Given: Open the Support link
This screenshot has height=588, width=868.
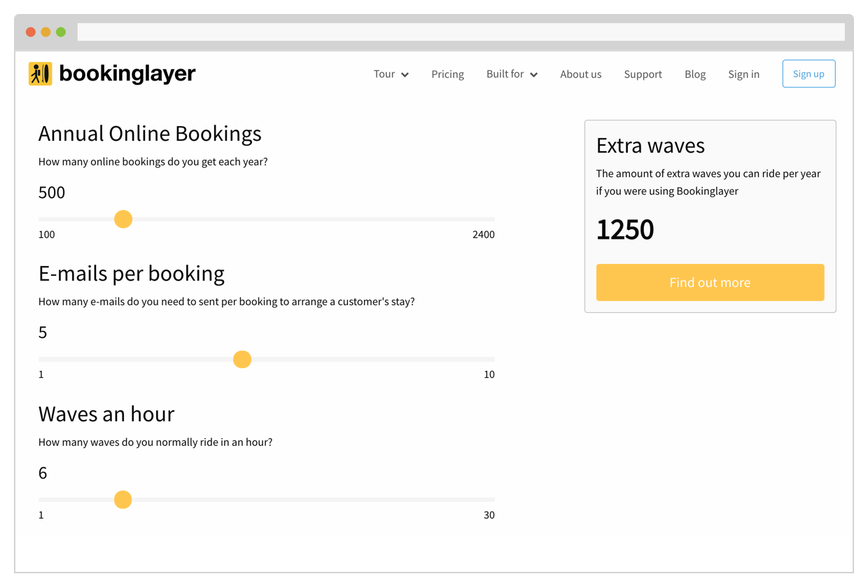Looking at the screenshot, I should click(643, 74).
